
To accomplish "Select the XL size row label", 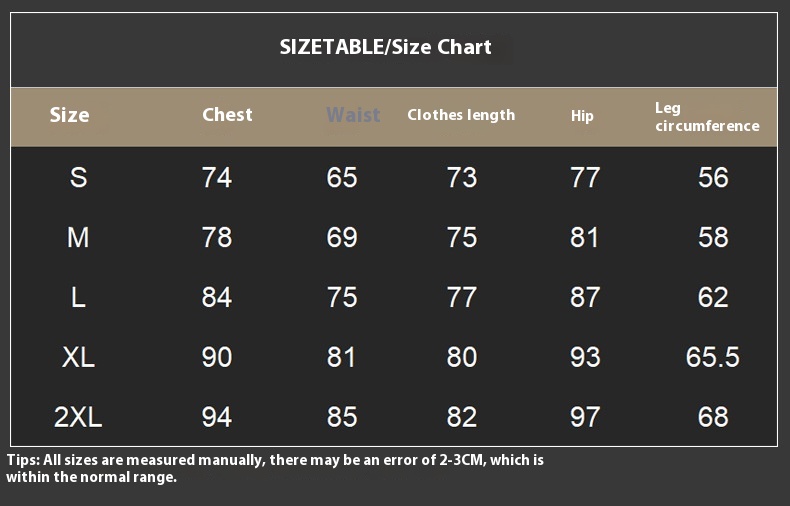I will click(78, 357).
